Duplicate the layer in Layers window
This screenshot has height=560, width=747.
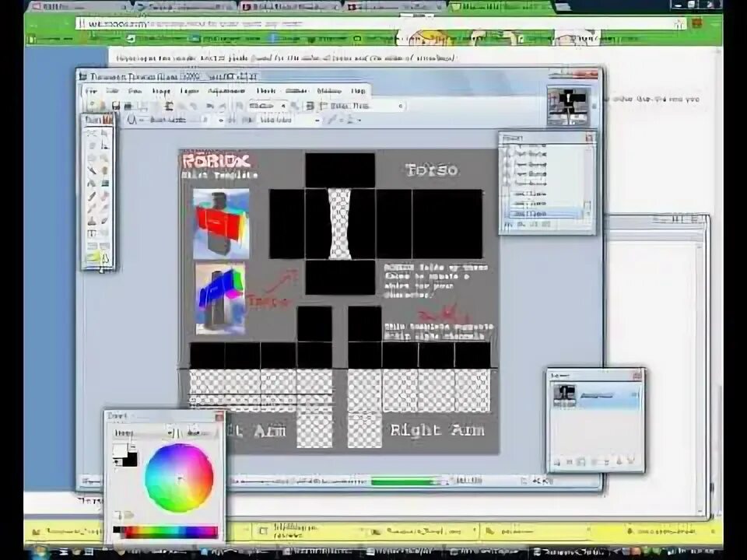tap(581, 461)
